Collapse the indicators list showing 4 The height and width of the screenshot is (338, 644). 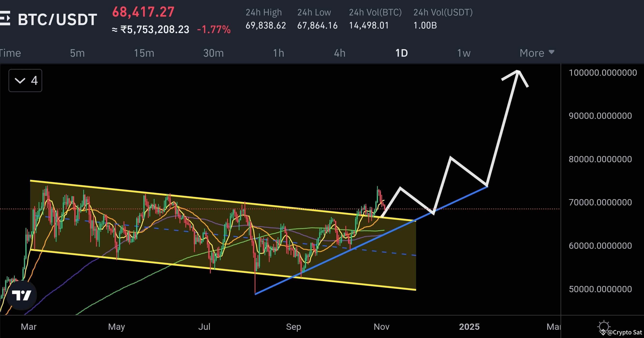25,80
